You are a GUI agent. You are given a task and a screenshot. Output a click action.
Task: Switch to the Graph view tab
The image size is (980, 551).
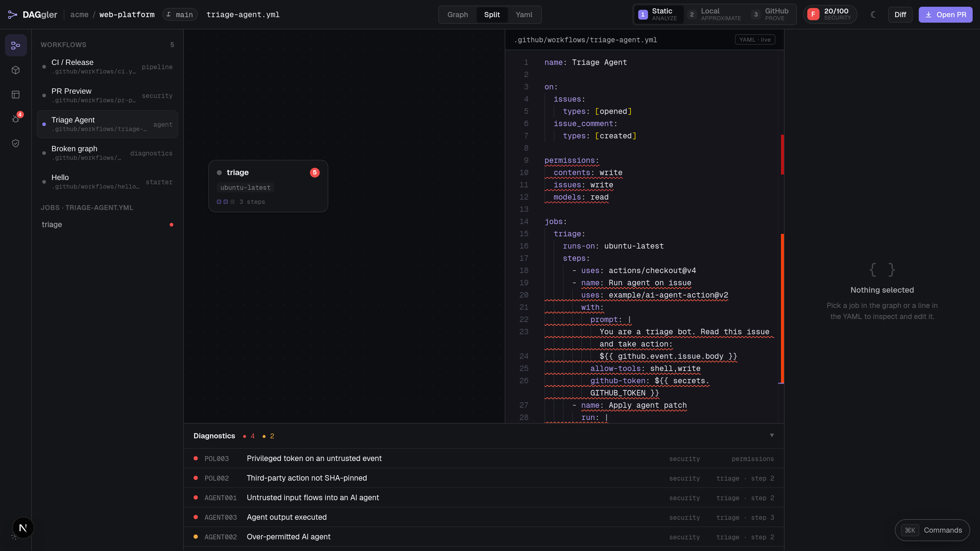click(x=458, y=14)
